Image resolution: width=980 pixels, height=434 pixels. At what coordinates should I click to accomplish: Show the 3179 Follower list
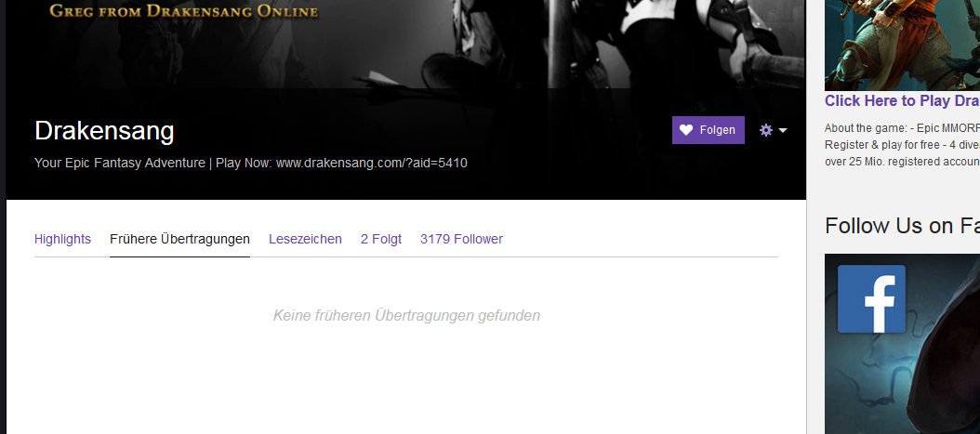click(462, 239)
